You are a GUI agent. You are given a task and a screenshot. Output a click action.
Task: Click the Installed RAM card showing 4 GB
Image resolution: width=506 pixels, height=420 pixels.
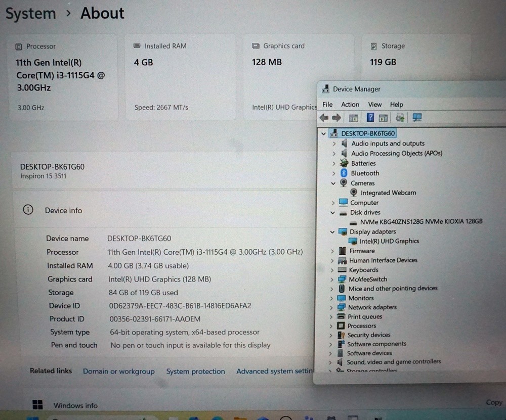(181, 77)
